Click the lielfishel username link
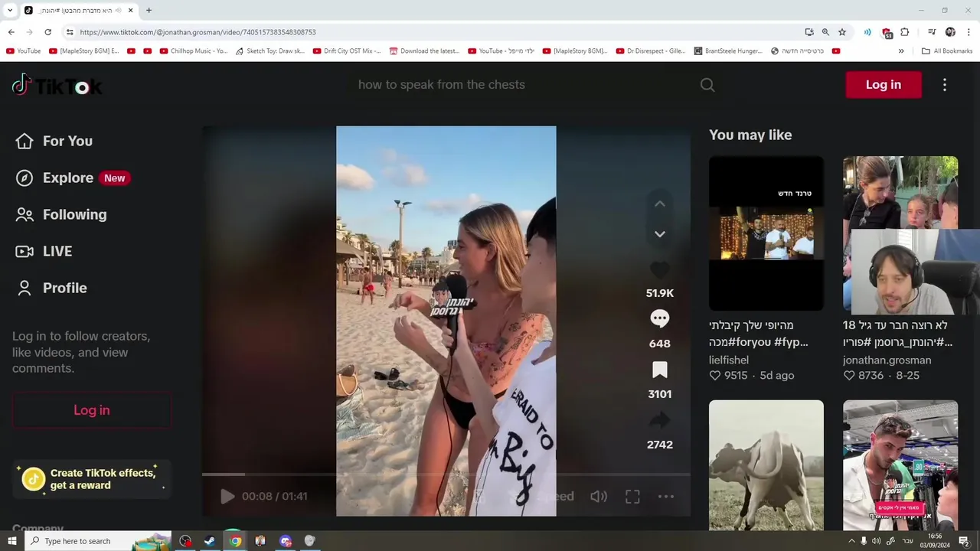 [x=729, y=360]
